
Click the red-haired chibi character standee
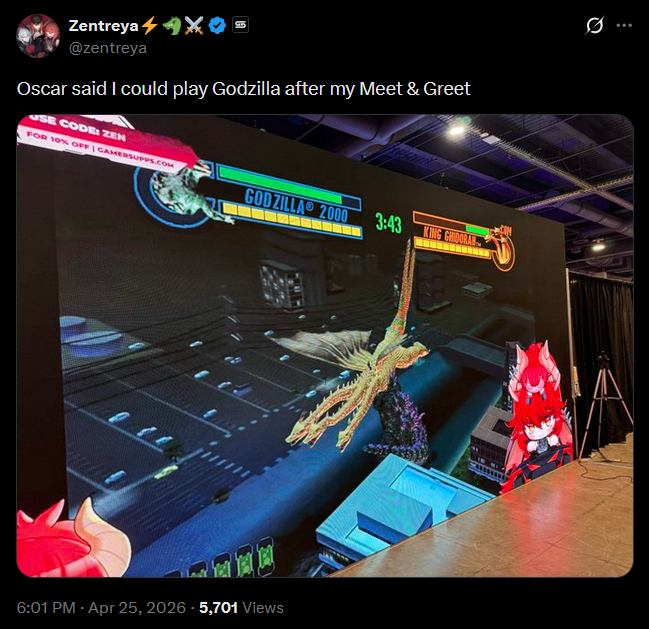[537, 415]
